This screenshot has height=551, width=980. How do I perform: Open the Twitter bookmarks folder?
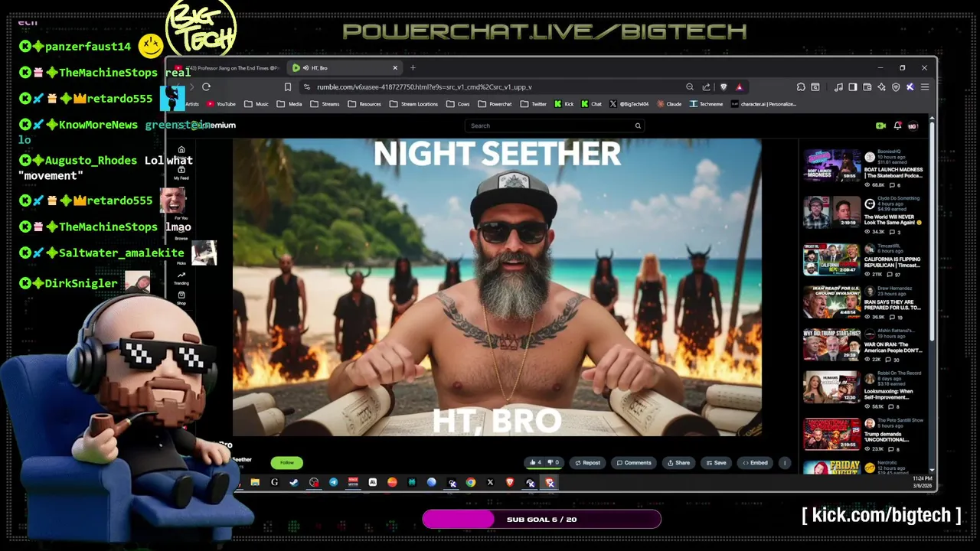[x=534, y=104]
